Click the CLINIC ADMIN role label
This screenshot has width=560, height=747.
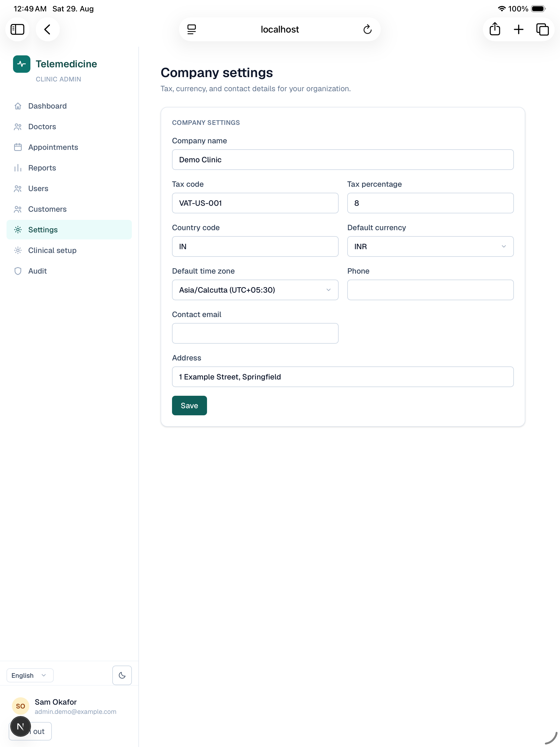[58, 79]
